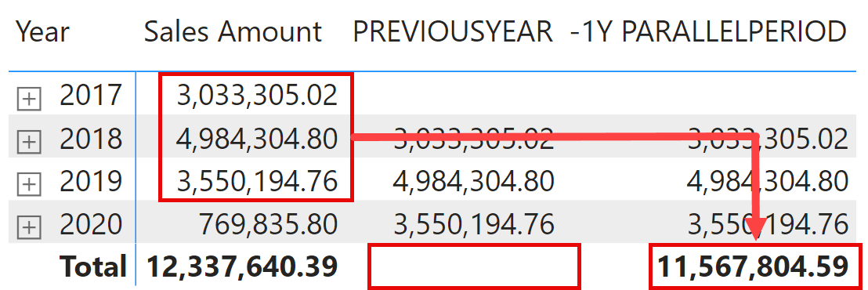Expand the 2017 year row
Viewport: 868px width, 290px height.
coord(29,99)
